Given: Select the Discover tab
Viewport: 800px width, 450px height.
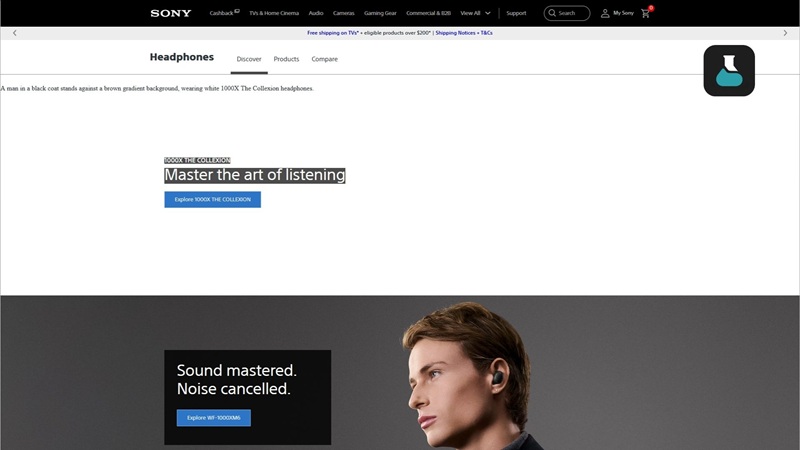Looking at the screenshot, I should pos(248,59).
